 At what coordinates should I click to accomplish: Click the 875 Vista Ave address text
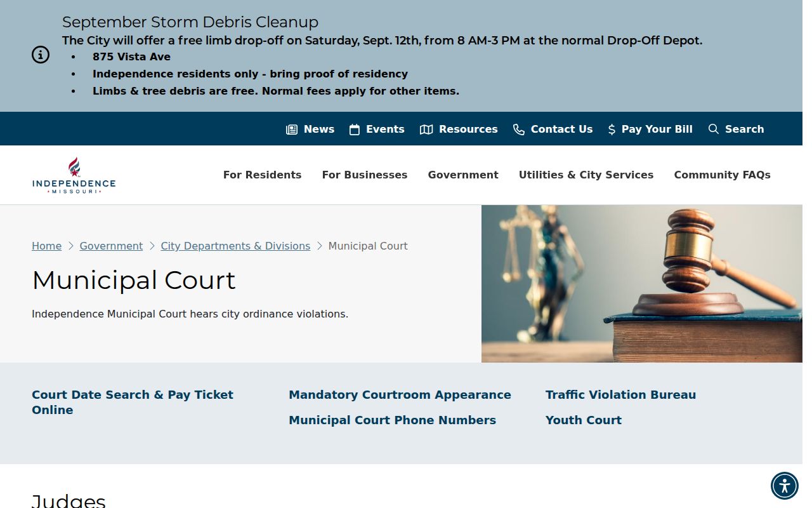pos(131,57)
